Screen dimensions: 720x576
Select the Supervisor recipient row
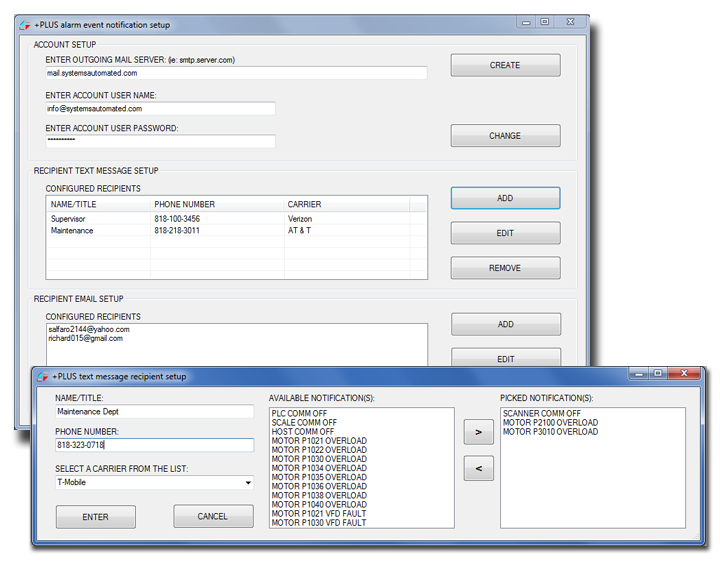236,219
